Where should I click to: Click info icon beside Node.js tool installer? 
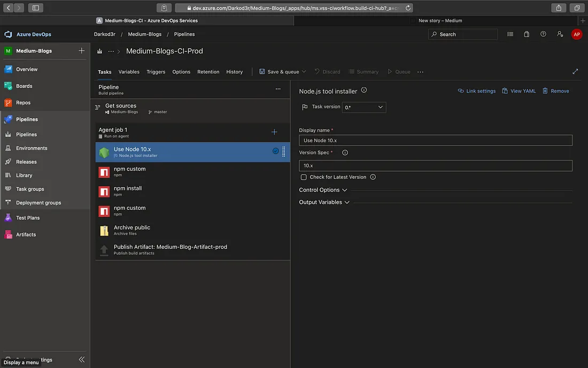point(363,90)
